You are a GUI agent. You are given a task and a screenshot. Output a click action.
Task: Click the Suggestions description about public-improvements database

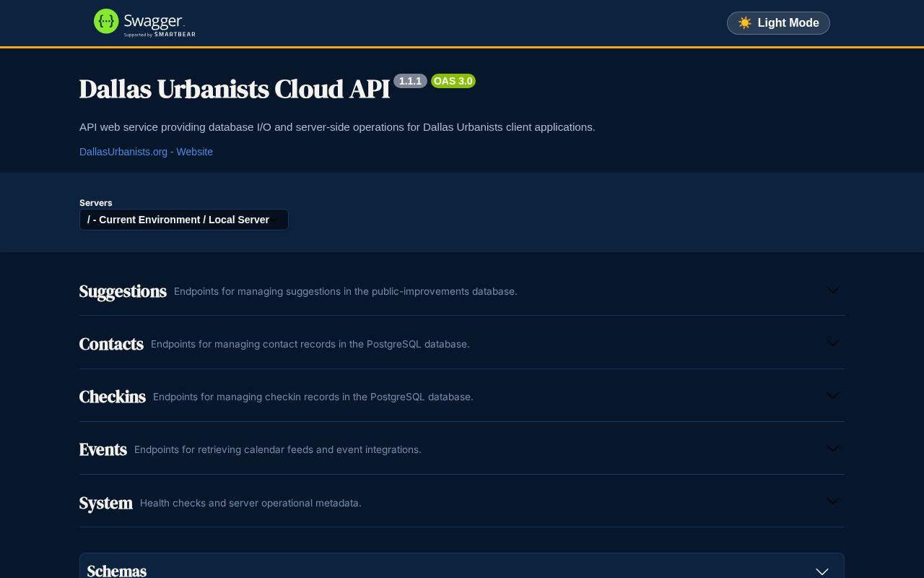346,291
